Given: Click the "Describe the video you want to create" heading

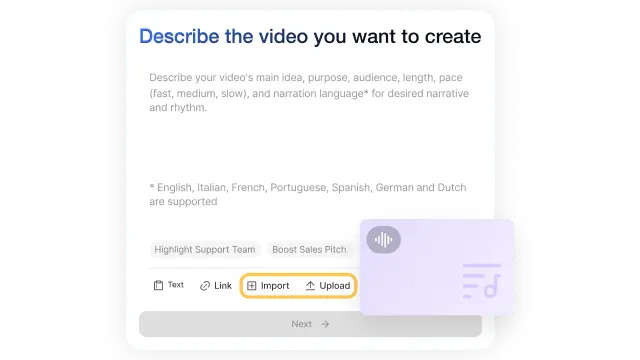Looking at the screenshot, I should tap(310, 36).
